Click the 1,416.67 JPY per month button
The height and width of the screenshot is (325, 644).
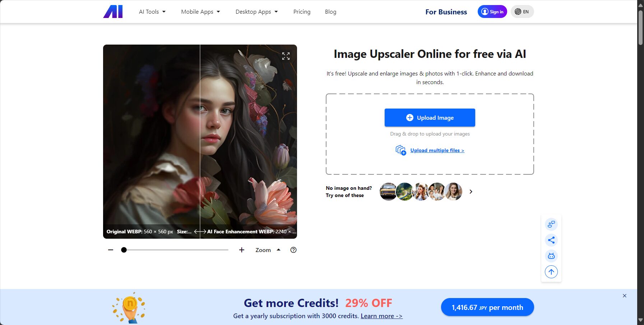click(x=487, y=307)
